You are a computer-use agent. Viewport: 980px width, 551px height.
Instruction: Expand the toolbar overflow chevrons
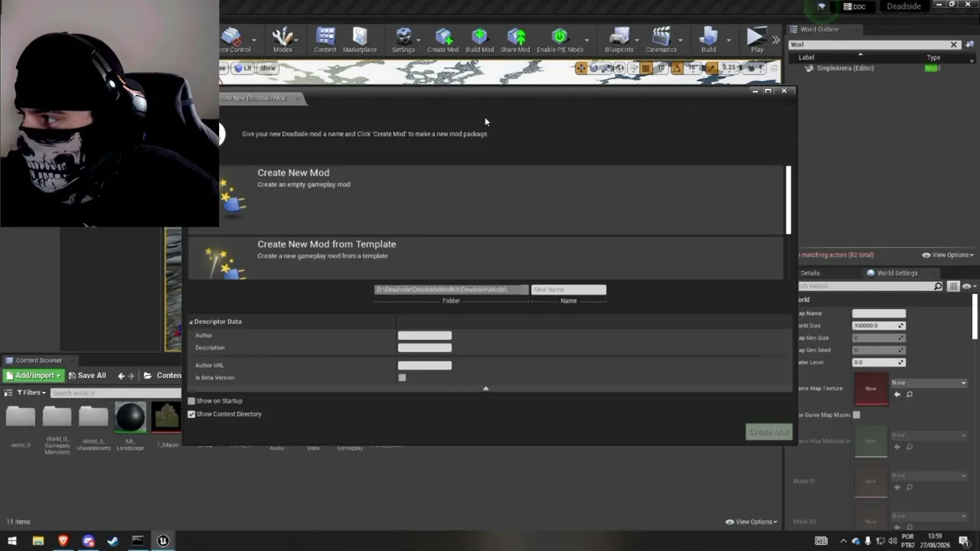776,40
